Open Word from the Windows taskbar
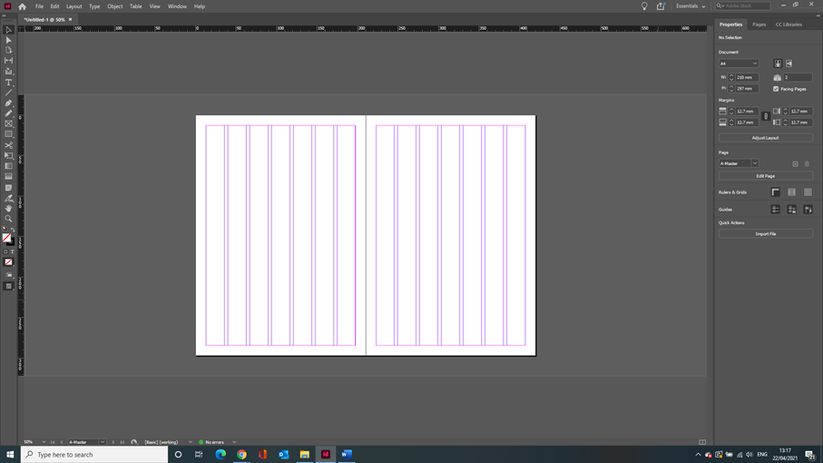Viewport: 823px width, 463px height. (x=346, y=454)
